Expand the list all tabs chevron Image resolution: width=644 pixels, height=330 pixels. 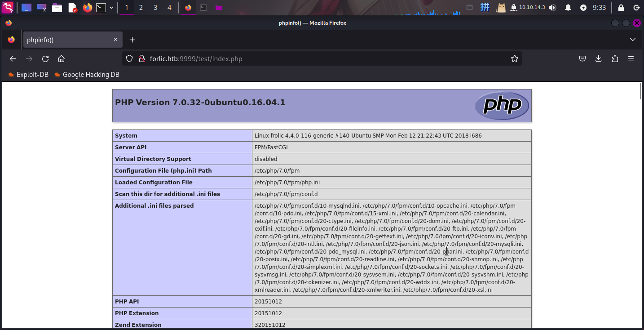coord(633,40)
